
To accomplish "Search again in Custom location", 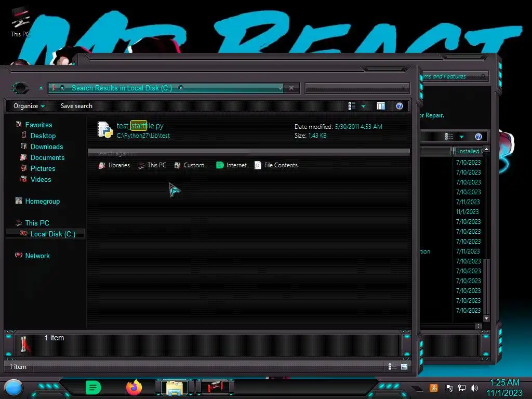I will pos(191,165).
